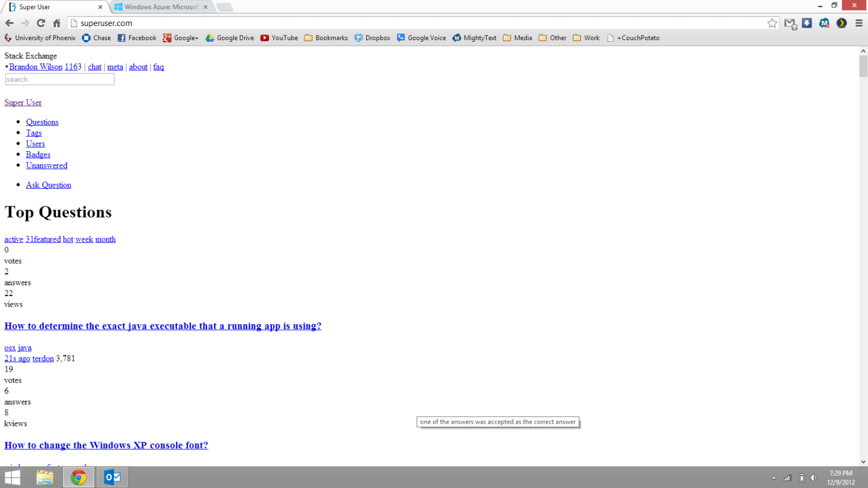
Task: Open the Facebook bookmark
Action: point(137,38)
